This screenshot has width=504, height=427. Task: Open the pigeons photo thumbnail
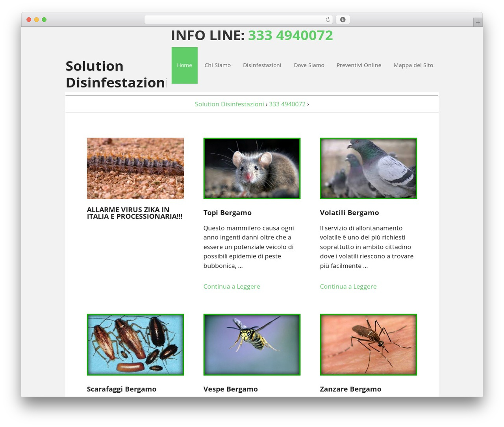(x=369, y=168)
